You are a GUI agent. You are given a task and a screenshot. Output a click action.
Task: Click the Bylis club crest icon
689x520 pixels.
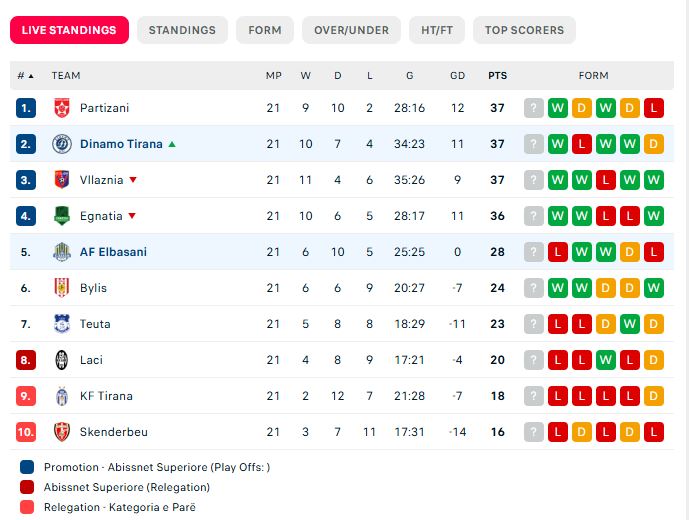tap(62, 288)
